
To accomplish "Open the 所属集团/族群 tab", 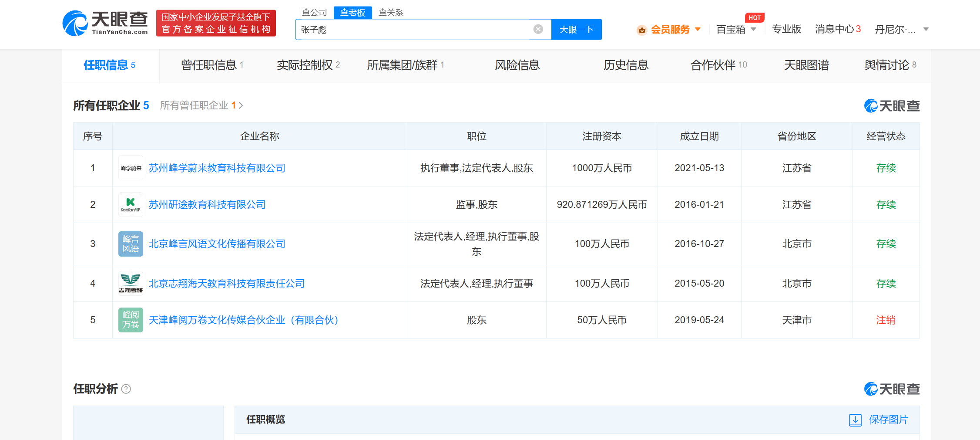I will click(x=406, y=65).
